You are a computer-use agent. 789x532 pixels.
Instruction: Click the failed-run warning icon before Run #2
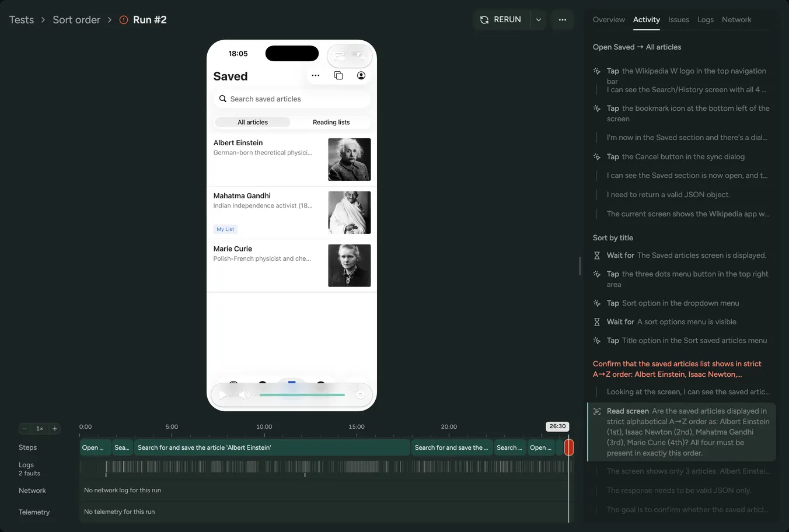(x=124, y=20)
